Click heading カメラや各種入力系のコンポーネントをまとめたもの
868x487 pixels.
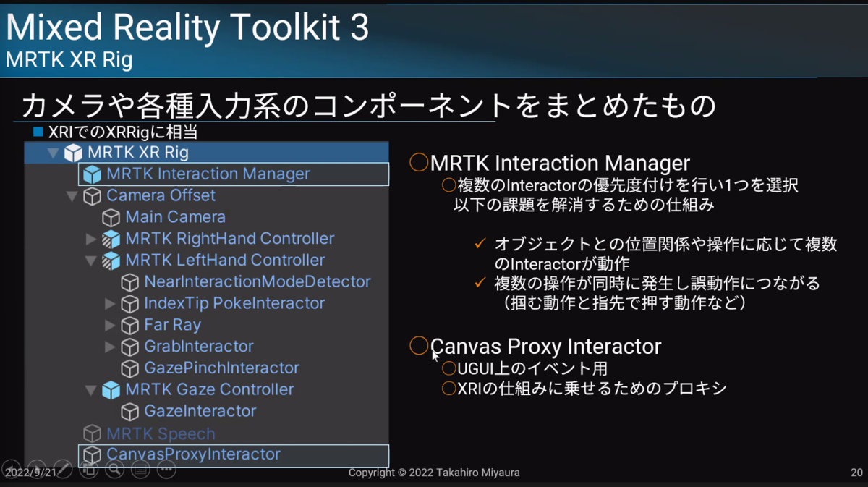pyautogui.click(x=368, y=106)
